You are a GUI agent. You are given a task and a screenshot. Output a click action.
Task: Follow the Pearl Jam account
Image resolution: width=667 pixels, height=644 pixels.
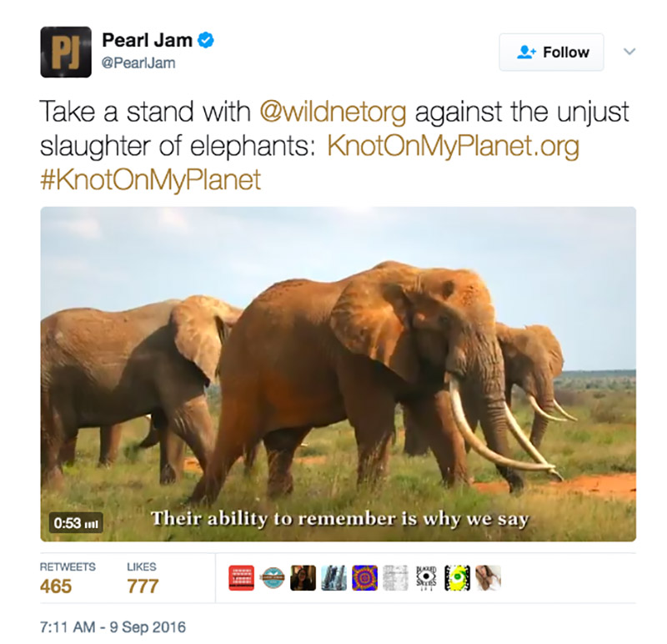click(551, 53)
